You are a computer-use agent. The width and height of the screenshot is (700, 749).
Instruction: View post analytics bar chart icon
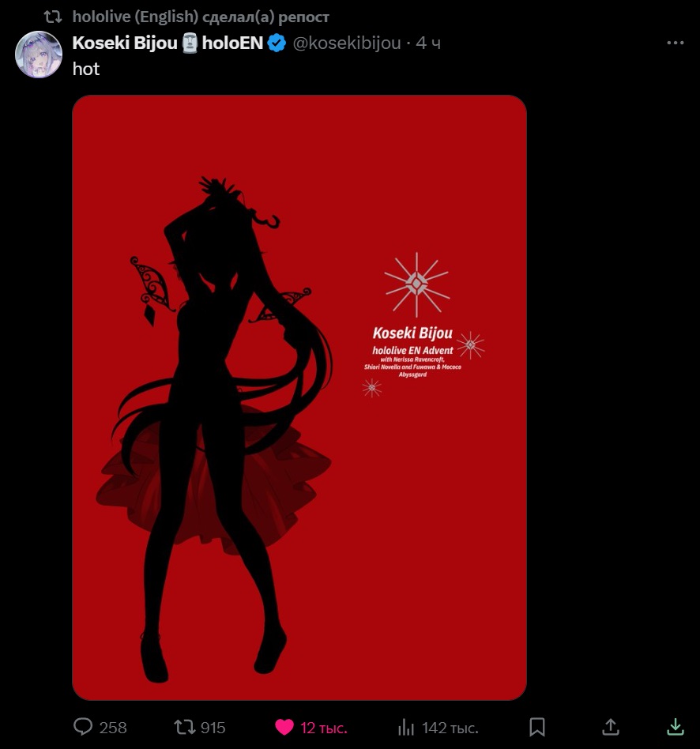coord(406,728)
